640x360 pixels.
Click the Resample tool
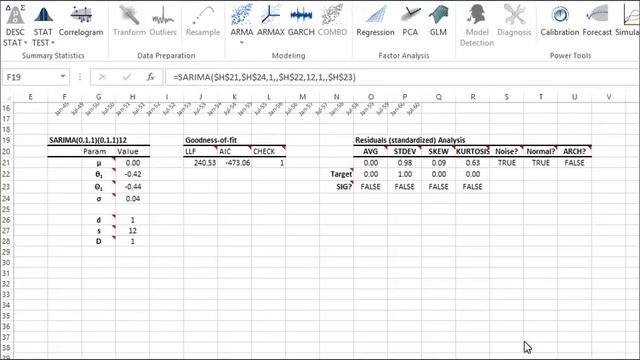pyautogui.click(x=203, y=21)
